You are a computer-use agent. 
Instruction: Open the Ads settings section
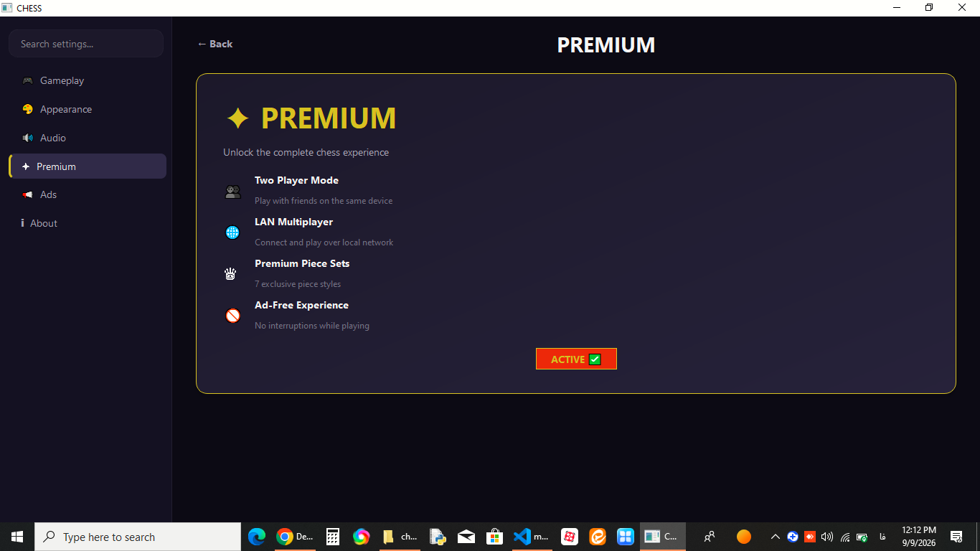pos(87,194)
